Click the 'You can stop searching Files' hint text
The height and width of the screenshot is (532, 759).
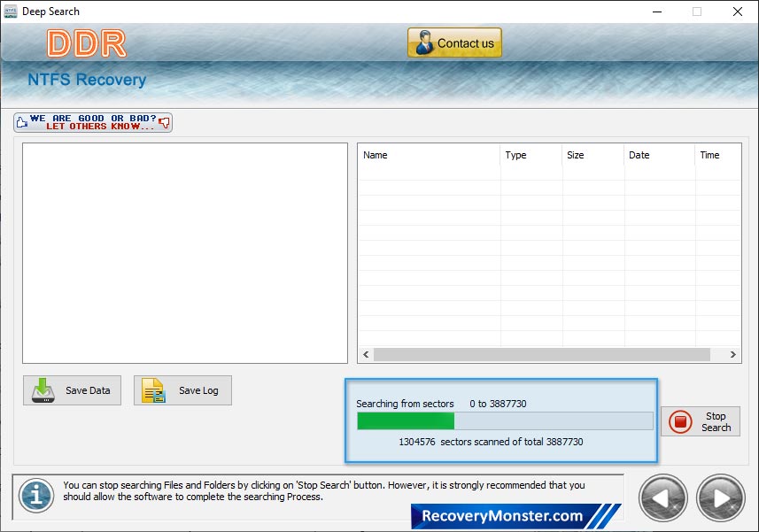pos(324,491)
